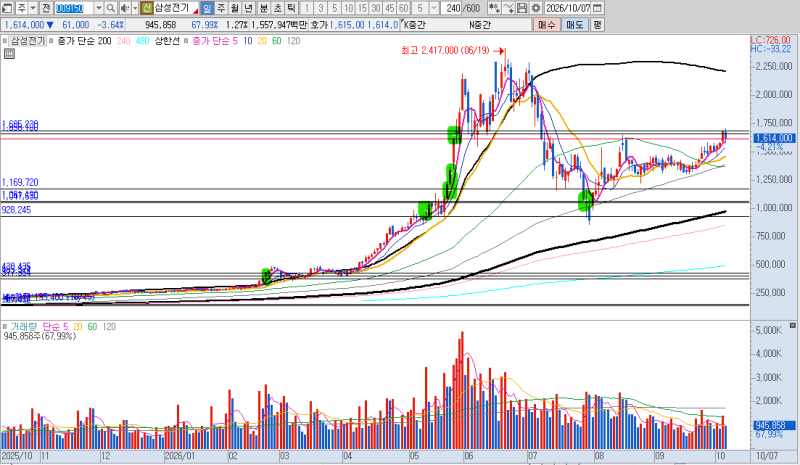Screen dimensions: 800x465
Task: Choose the 45 interval button
Action: click(389, 8)
